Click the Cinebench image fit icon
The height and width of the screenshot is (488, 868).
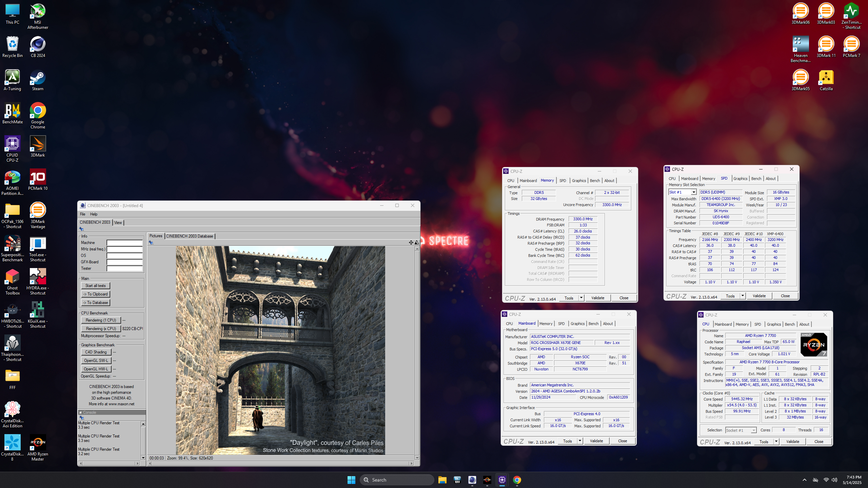pyautogui.click(x=411, y=242)
